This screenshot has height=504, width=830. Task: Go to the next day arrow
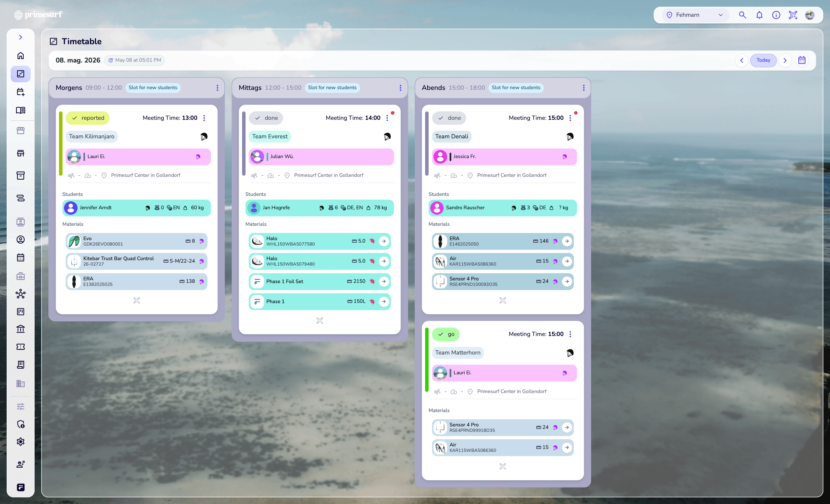click(785, 60)
